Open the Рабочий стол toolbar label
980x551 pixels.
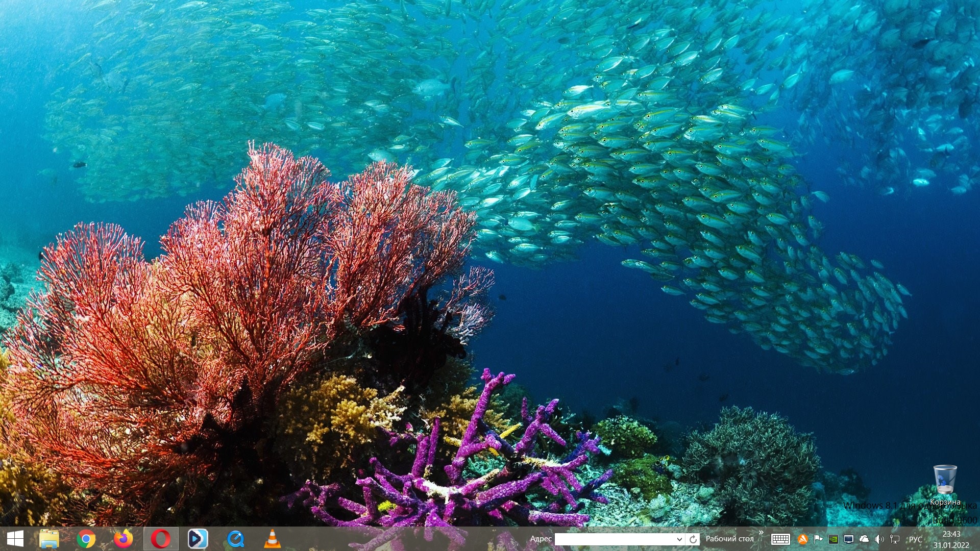click(x=729, y=539)
